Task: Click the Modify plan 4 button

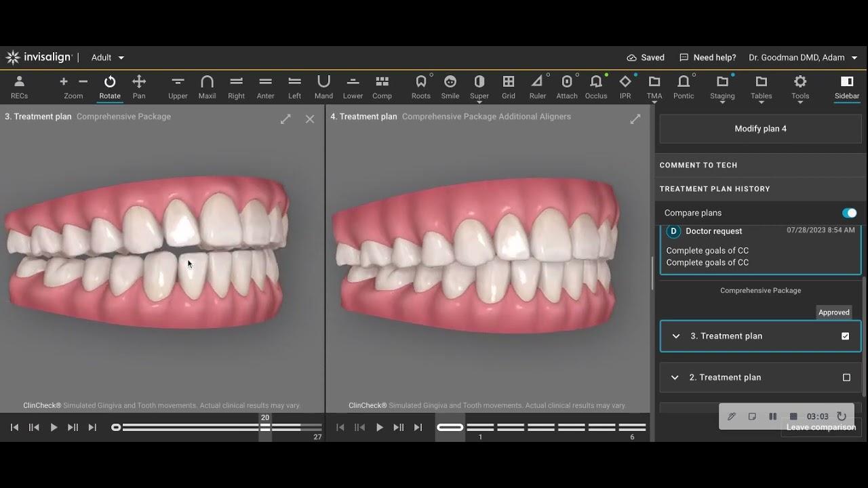Action: 761,129
